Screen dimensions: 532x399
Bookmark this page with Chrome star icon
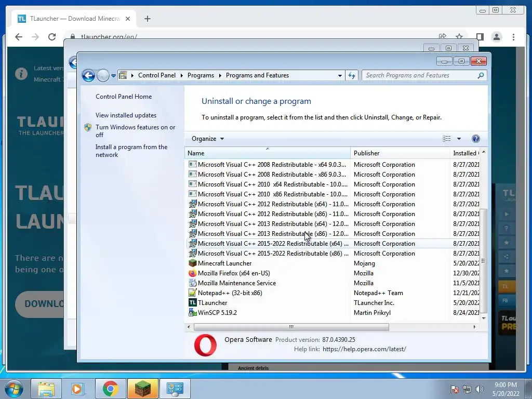pyautogui.click(x=459, y=37)
